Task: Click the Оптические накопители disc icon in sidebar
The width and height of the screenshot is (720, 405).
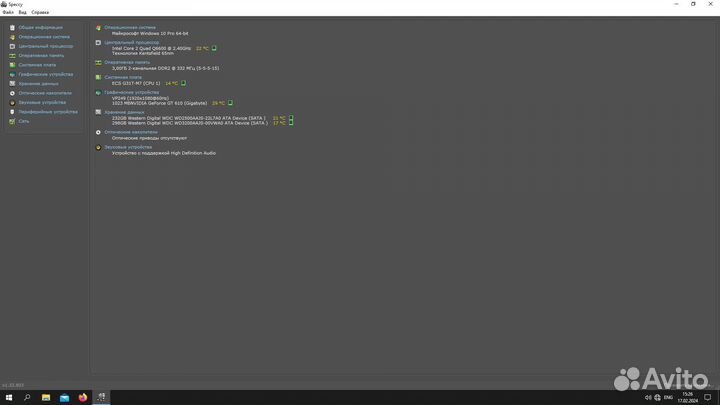Action: (12, 93)
